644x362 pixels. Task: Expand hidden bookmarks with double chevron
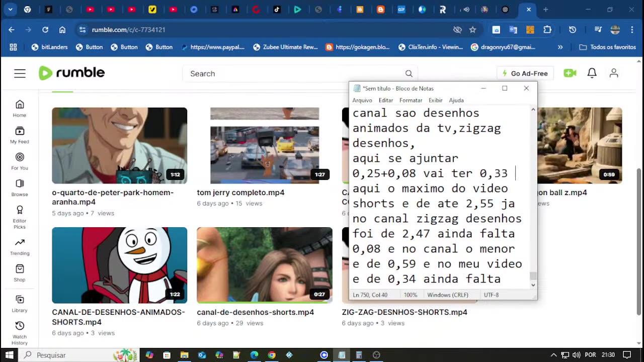tap(560, 47)
